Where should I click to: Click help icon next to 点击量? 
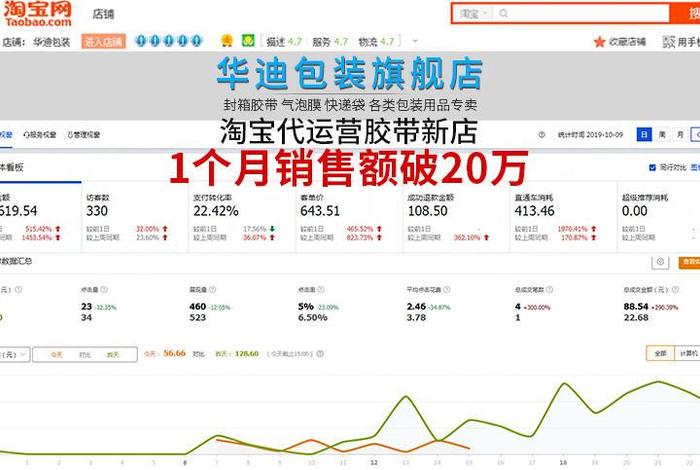click(x=104, y=290)
